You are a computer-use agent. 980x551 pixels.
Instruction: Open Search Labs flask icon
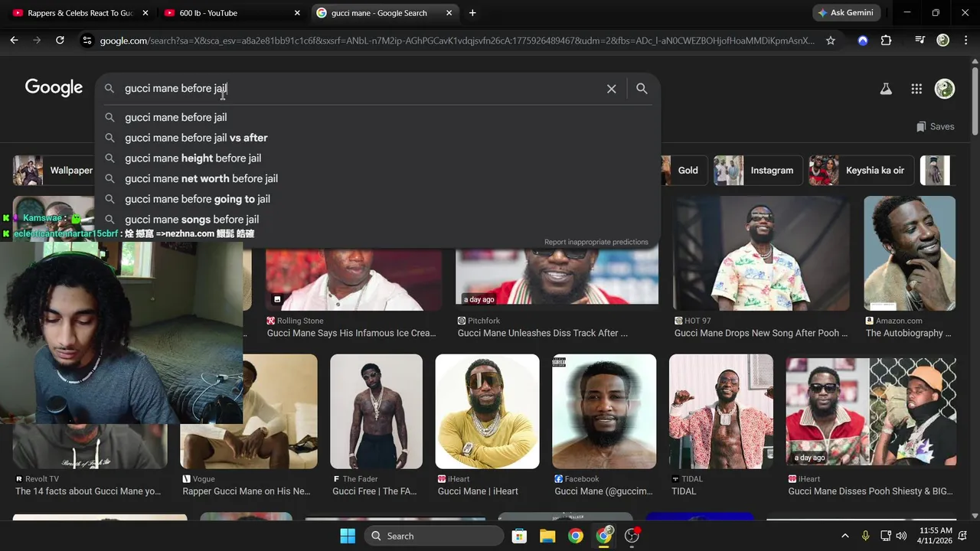886,89
